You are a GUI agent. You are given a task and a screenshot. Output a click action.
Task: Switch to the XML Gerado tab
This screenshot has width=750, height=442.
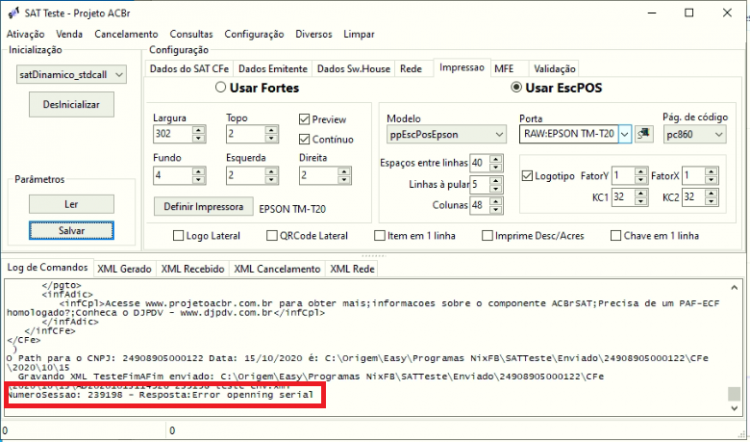tap(124, 269)
